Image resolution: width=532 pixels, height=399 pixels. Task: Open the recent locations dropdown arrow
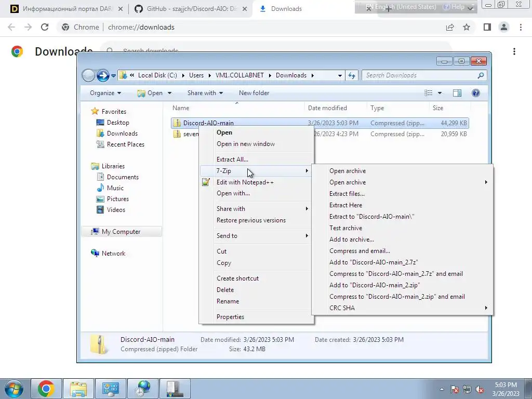coord(113,76)
